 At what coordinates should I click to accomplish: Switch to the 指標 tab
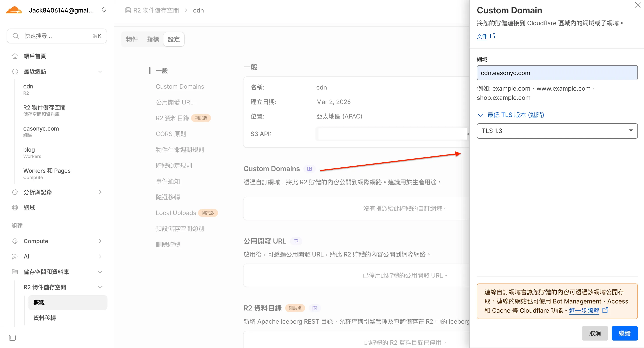[x=153, y=39]
